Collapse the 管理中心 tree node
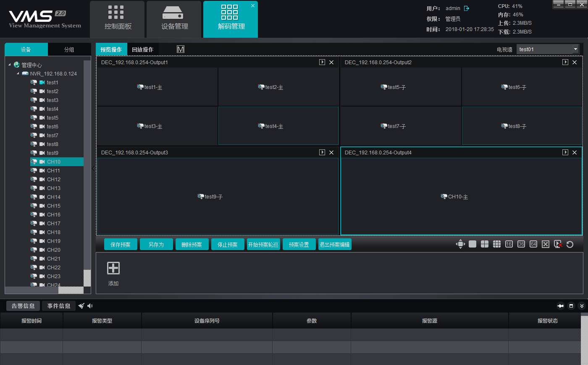Image resolution: width=588 pixels, height=365 pixels. [10, 65]
